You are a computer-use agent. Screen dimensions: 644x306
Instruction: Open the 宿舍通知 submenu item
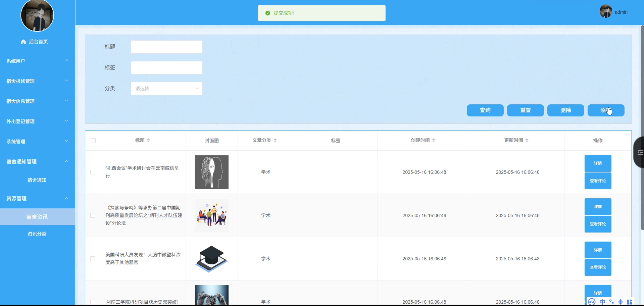pyautogui.click(x=37, y=180)
